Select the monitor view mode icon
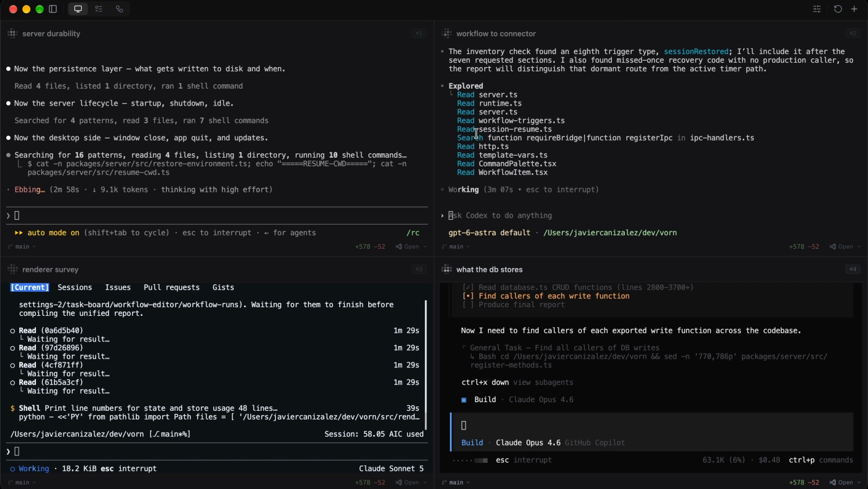 pyautogui.click(x=77, y=9)
